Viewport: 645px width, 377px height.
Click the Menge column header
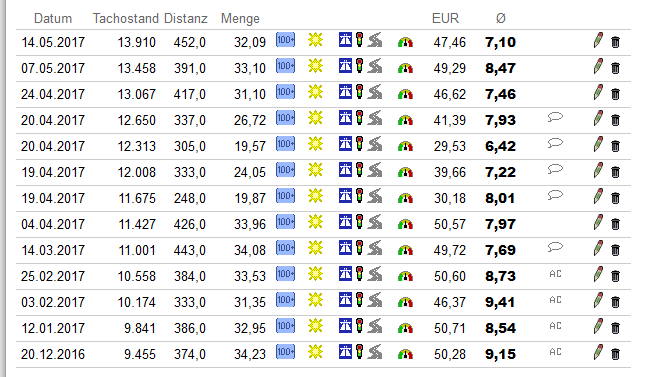pos(240,19)
